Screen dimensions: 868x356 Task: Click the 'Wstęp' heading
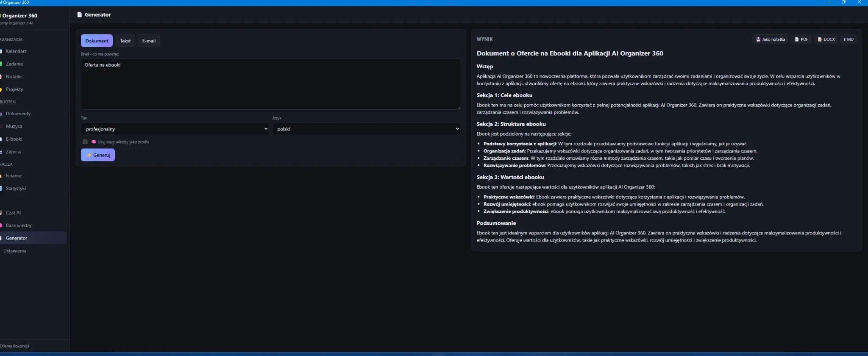click(x=485, y=67)
